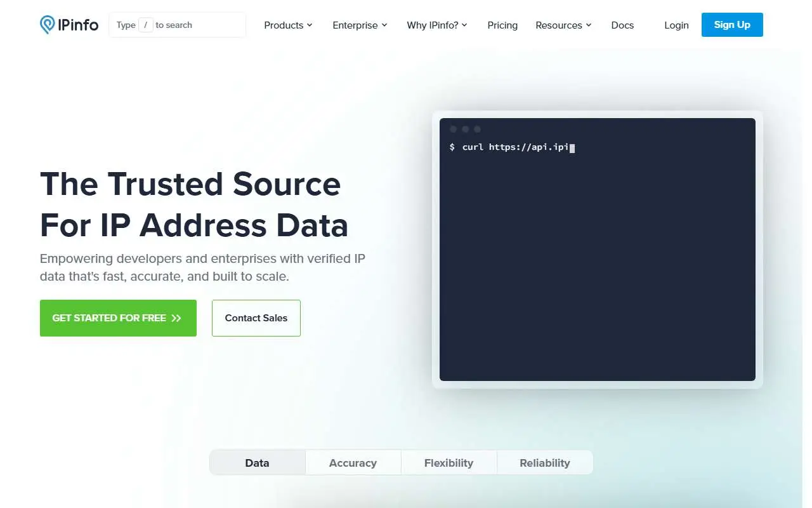Click the 'Empowering developers and enterprises' paragraph
The image size is (812, 508).
click(x=202, y=267)
